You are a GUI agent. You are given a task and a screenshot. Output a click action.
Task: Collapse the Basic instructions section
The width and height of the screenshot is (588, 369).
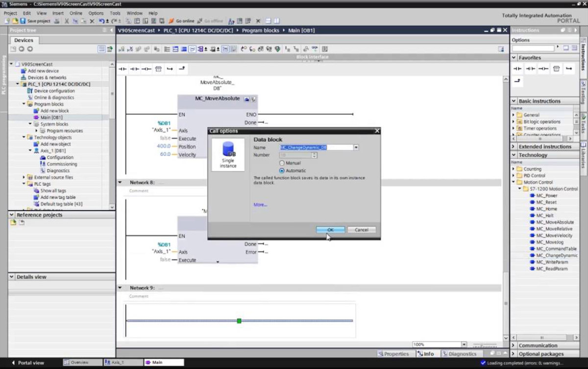514,101
